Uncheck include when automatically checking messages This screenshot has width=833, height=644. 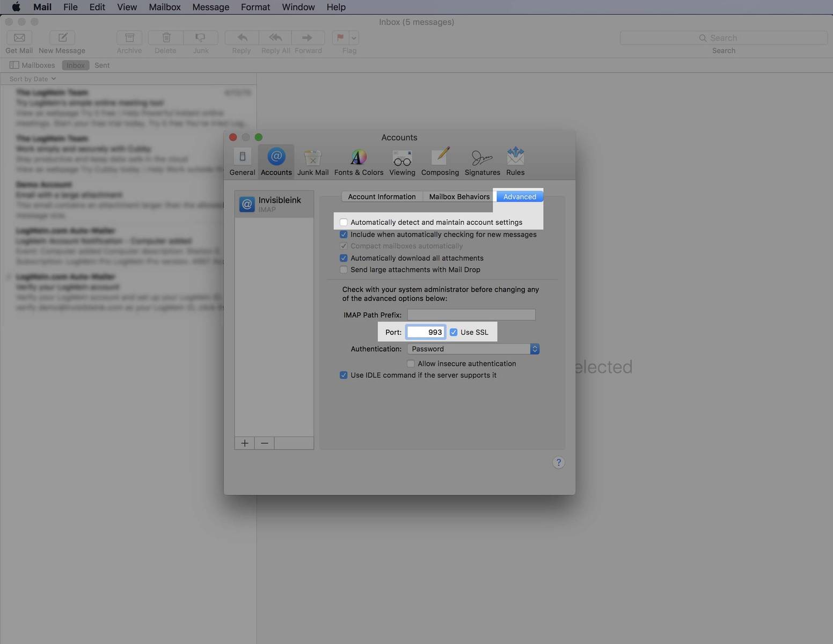point(344,235)
